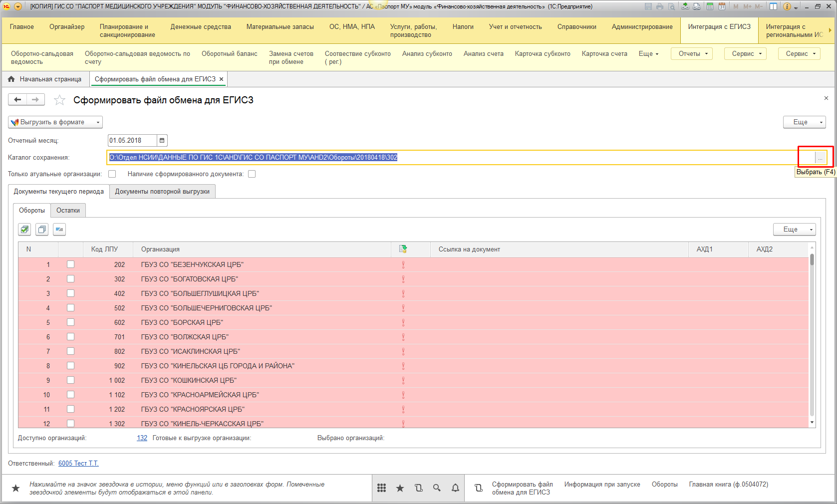The image size is (837, 504).
Task: Switch to the Остатки tab
Action: click(x=68, y=211)
